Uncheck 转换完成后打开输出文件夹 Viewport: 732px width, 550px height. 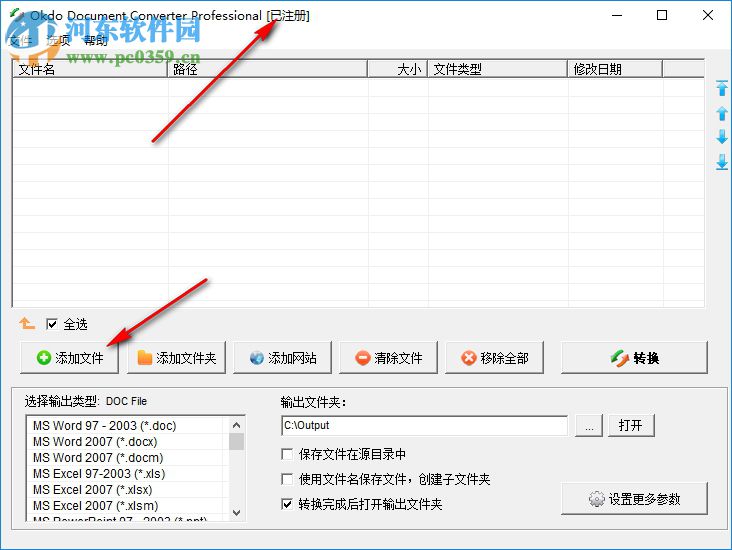tap(287, 504)
